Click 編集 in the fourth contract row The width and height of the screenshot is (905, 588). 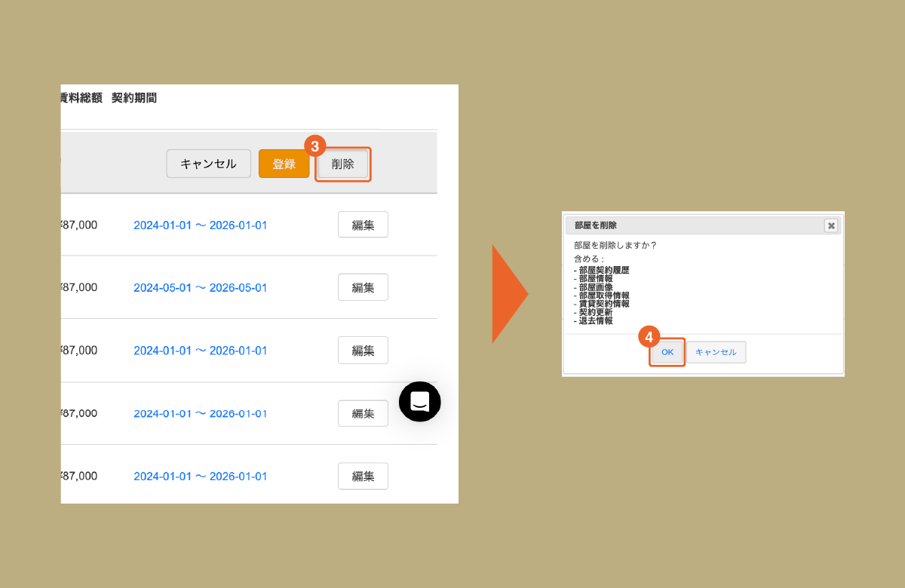coord(363,413)
